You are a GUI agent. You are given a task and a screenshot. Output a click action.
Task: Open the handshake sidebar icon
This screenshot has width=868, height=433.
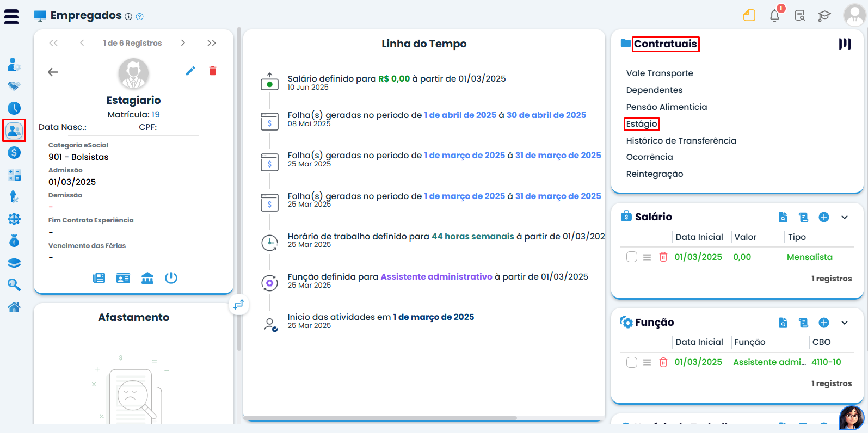(14, 86)
